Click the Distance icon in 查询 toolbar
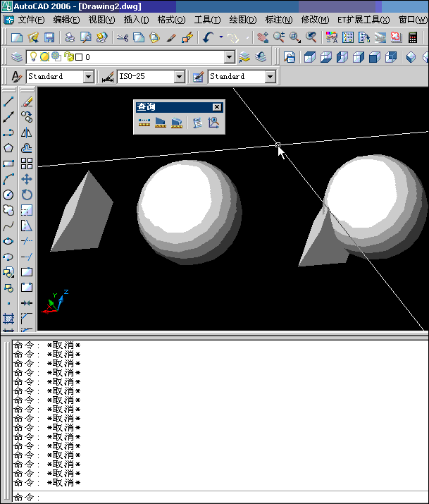Viewport: 429px width, 504px height. (x=144, y=123)
